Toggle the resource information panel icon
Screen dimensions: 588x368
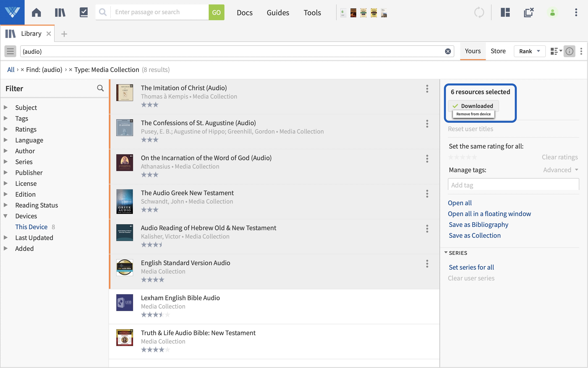click(569, 51)
